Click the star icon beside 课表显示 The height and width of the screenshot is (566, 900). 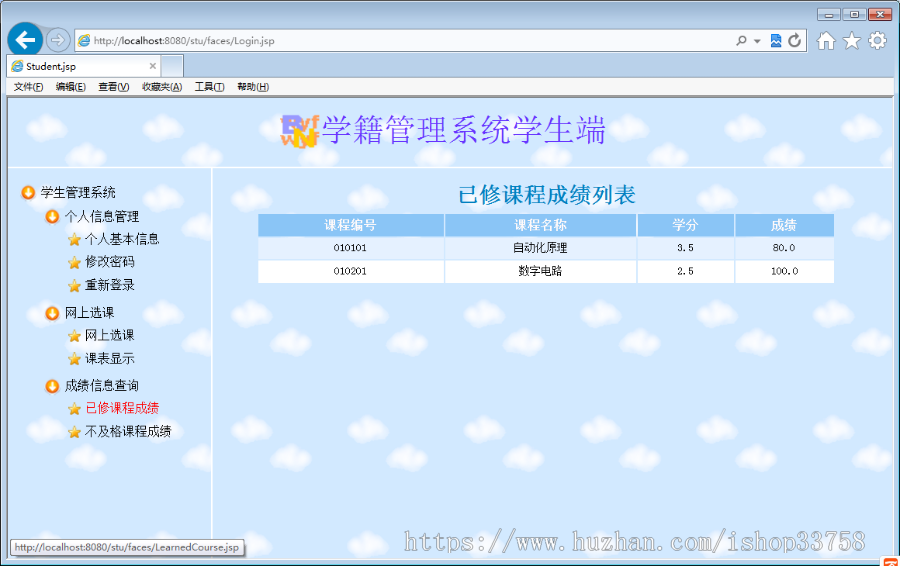pos(74,359)
